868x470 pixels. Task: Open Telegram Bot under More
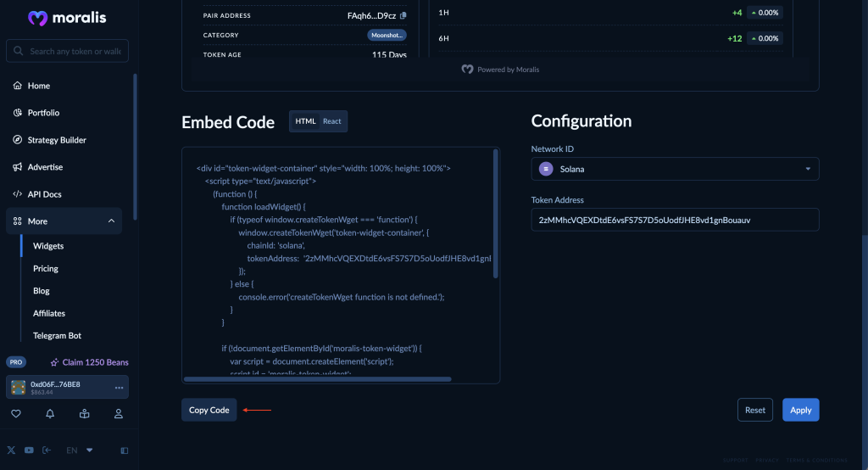tap(57, 335)
